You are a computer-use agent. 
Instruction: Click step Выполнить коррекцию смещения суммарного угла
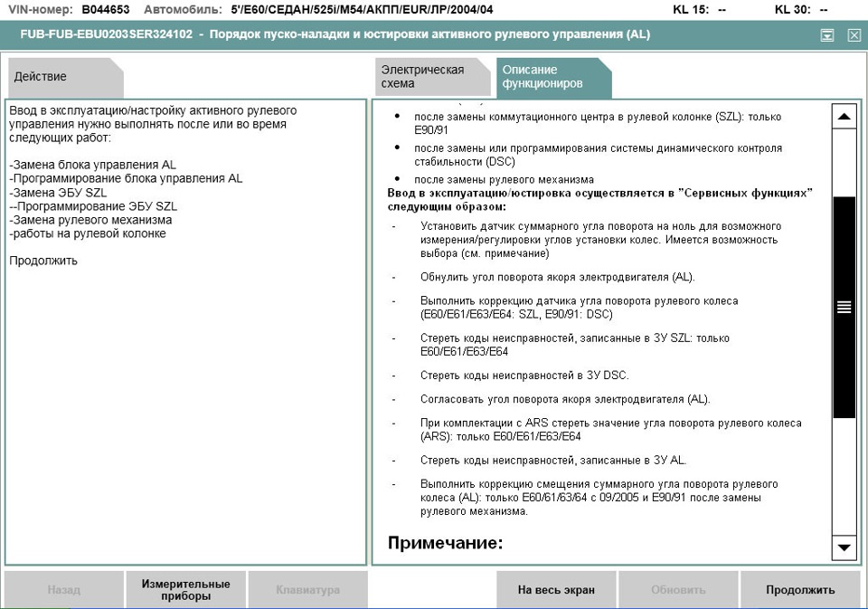pyautogui.click(x=599, y=497)
